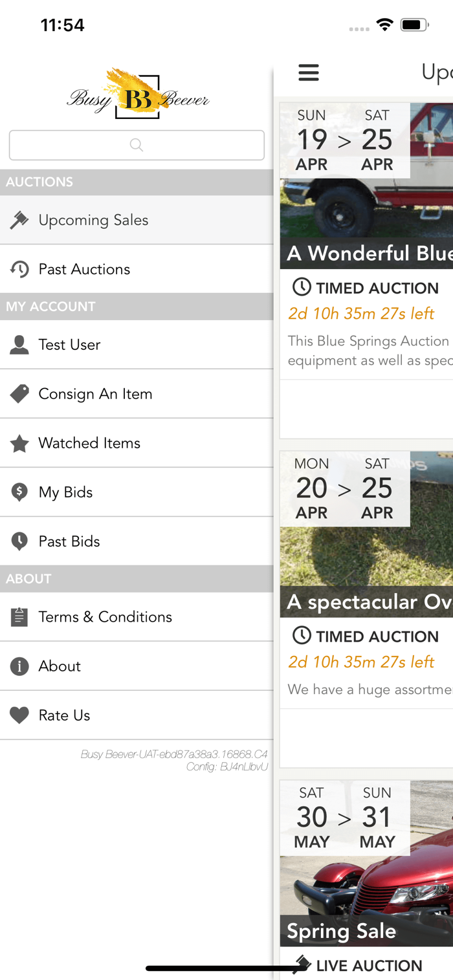Select the Watched Items menu entry
The image size is (453, 980).
point(137,443)
